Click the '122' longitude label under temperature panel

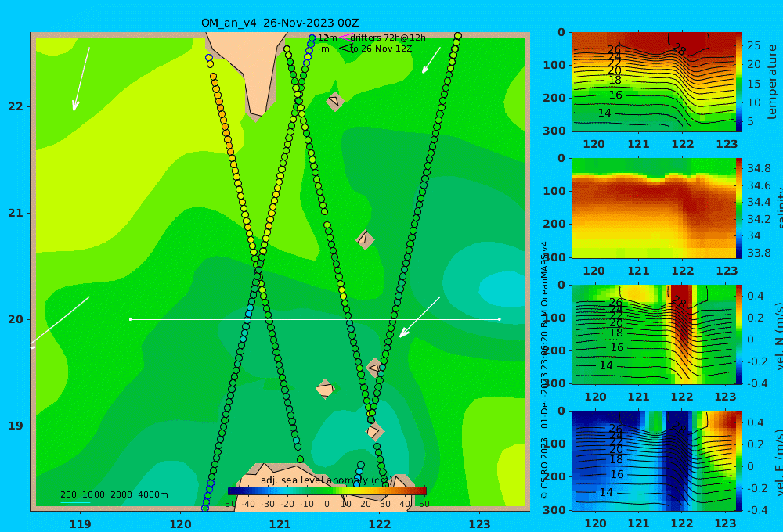point(683,144)
